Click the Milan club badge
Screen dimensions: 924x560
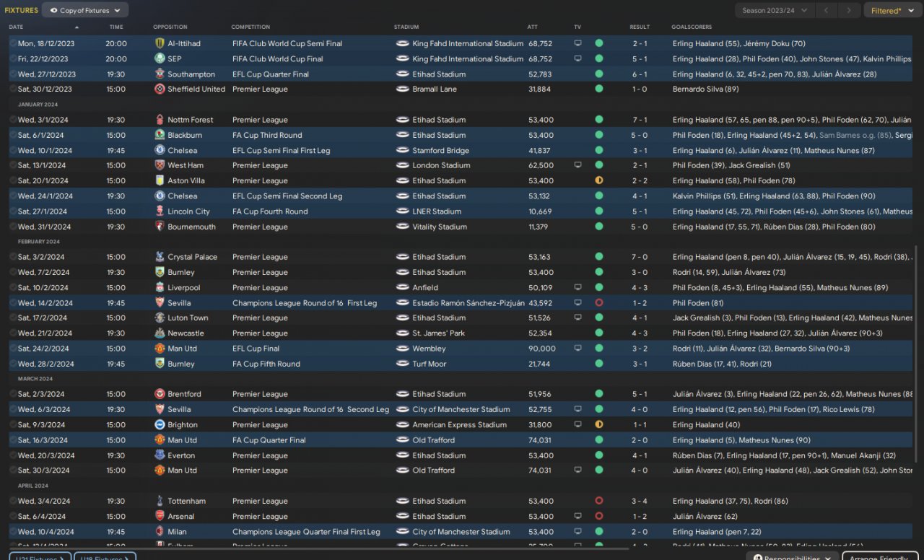(160, 532)
